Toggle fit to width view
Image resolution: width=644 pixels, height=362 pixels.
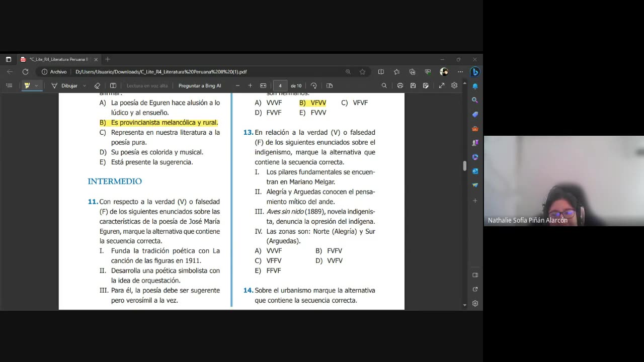tap(263, 85)
